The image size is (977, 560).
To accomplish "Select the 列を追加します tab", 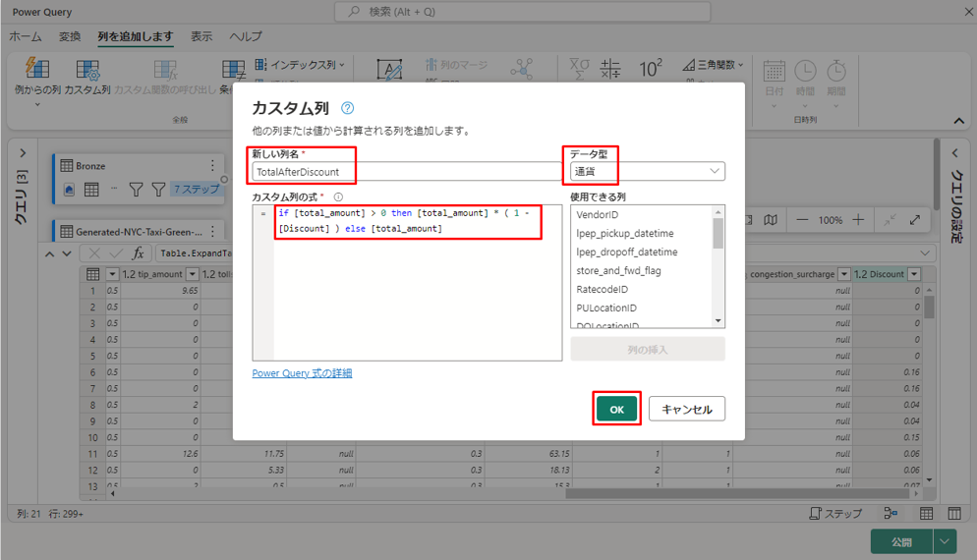I will click(136, 36).
